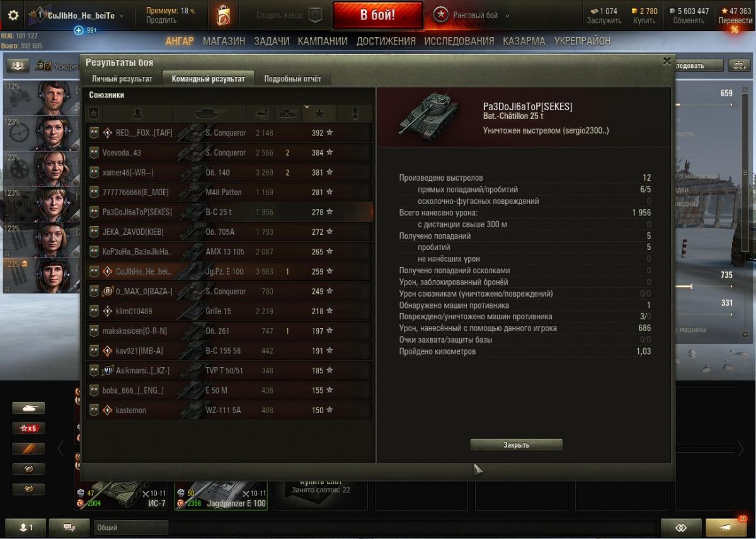Sort allies by player name column icon
This screenshot has height=539, width=756.
(137, 114)
